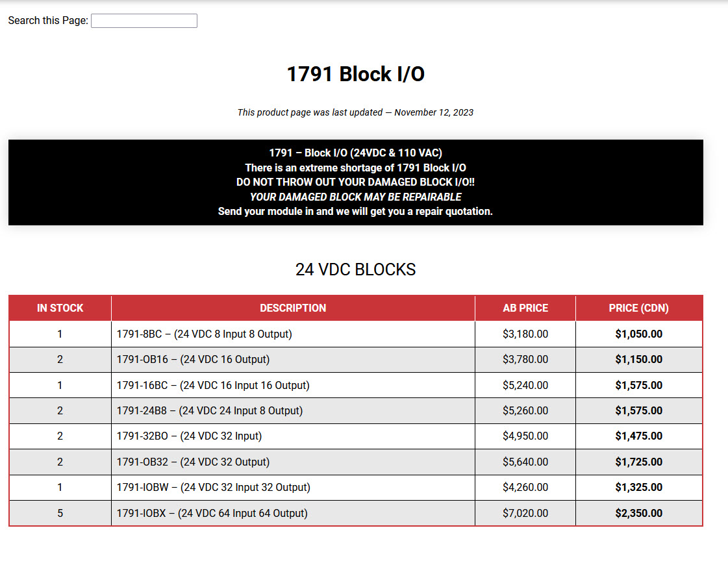Click the $1,050.00 CDN price cell

click(x=638, y=334)
